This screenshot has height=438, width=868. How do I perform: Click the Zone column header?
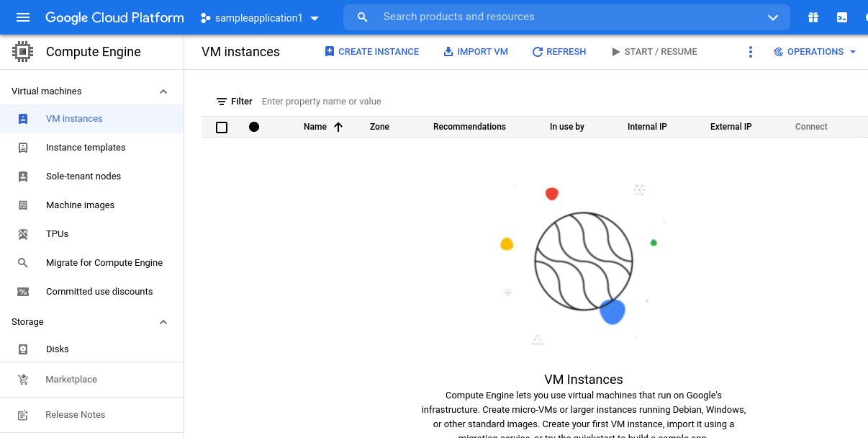[379, 127]
